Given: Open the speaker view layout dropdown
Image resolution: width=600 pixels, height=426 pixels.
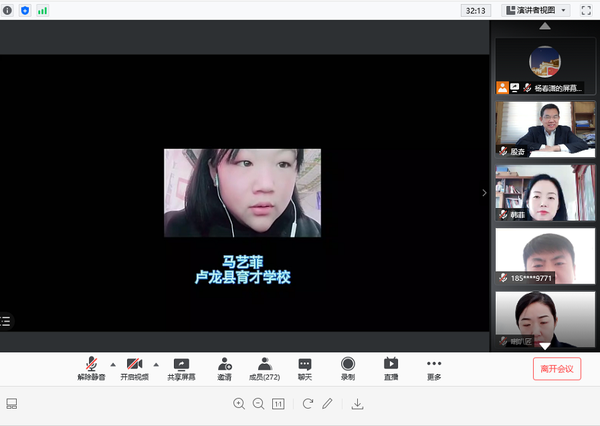Looking at the screenshot, I should click(535, 10).
